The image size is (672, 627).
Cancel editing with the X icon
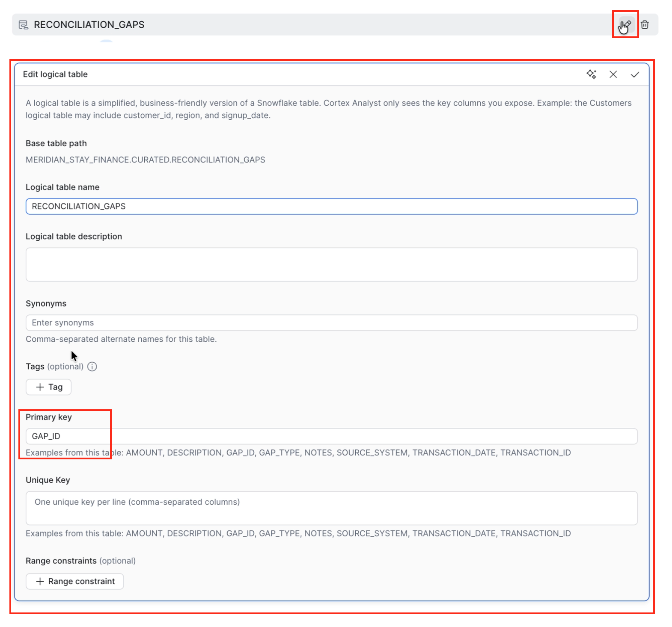(613, 74)
